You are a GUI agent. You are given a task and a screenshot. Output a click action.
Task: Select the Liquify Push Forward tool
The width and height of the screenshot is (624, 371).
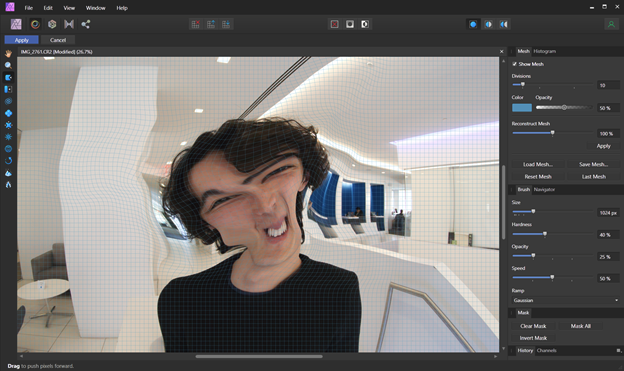click(x=8, y=78)
